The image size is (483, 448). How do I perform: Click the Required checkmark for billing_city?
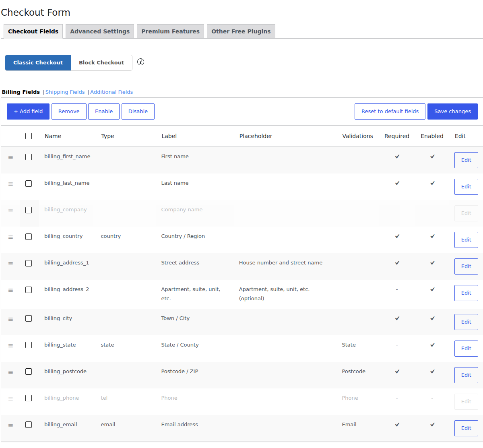pyautogui.click(x=397, y=318)
